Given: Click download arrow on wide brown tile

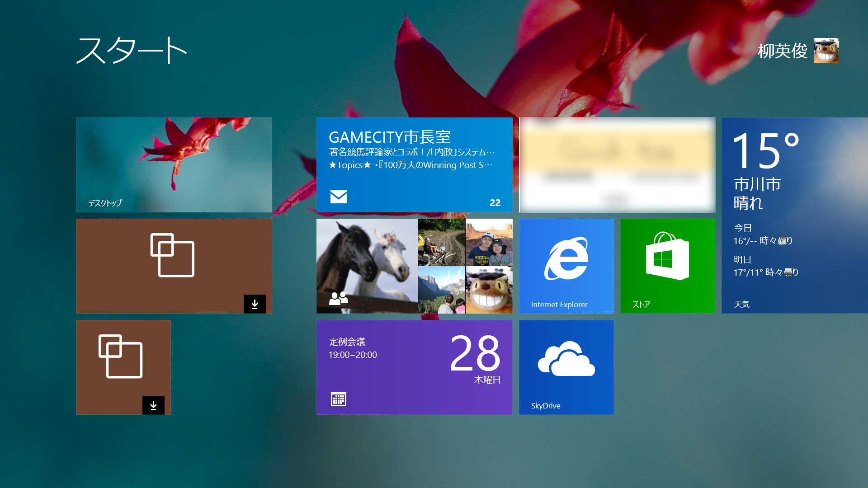Looking at the screenshot, I should pos(255,304).
